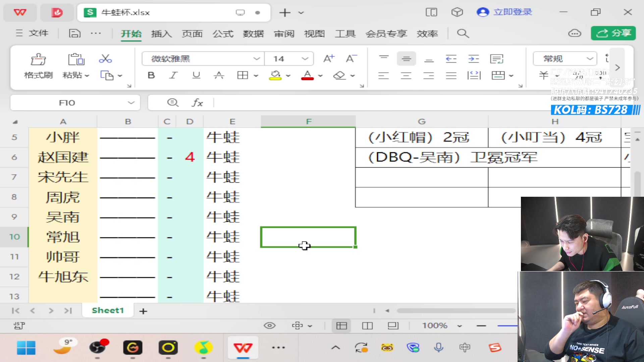Increase font size with A+ icon

click(x=329, y=59)
